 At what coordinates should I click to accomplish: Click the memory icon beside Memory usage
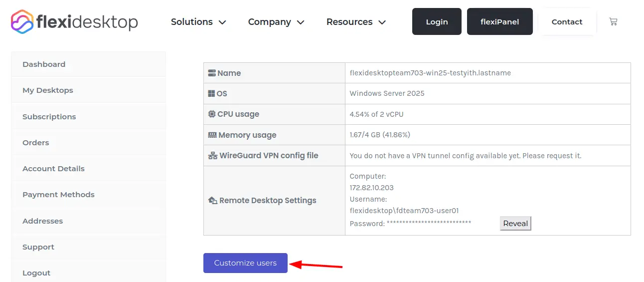click(x=212, y=135)
